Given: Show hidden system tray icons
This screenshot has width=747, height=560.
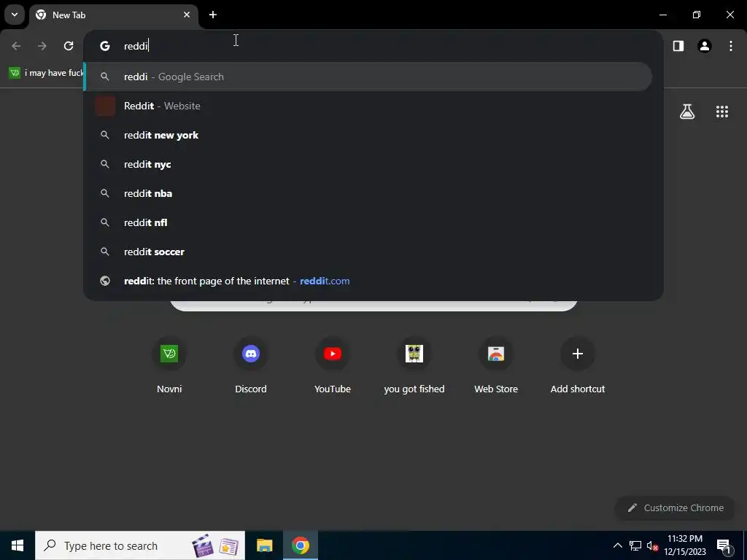Looking at the screenshot, I should [617, 545].
